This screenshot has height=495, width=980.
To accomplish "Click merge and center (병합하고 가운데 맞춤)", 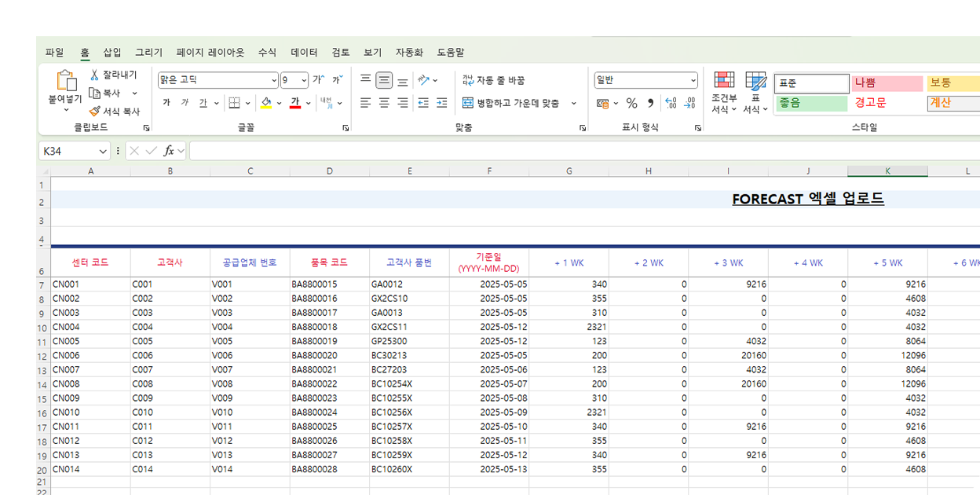I will coord(511,103).
